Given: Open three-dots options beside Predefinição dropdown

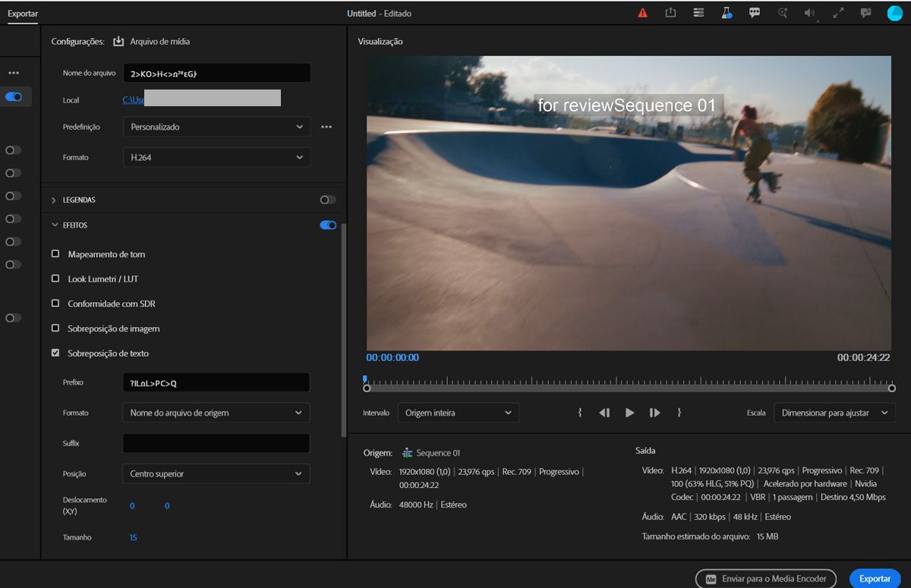Looking at the screenshot, I should point(326,127).
